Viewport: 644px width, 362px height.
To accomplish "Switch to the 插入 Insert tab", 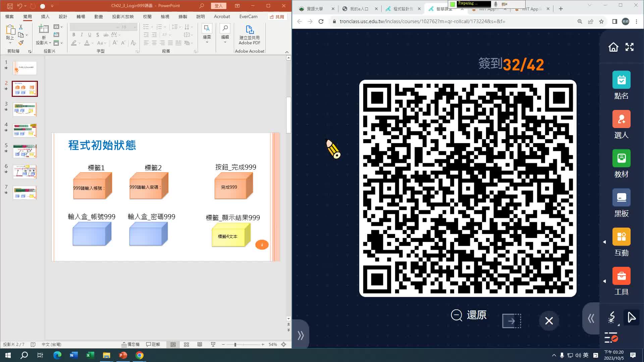I will [45, 16].
